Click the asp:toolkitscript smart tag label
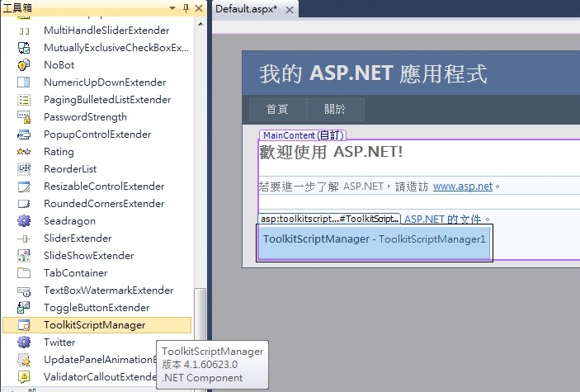 [x=329, y=219]
